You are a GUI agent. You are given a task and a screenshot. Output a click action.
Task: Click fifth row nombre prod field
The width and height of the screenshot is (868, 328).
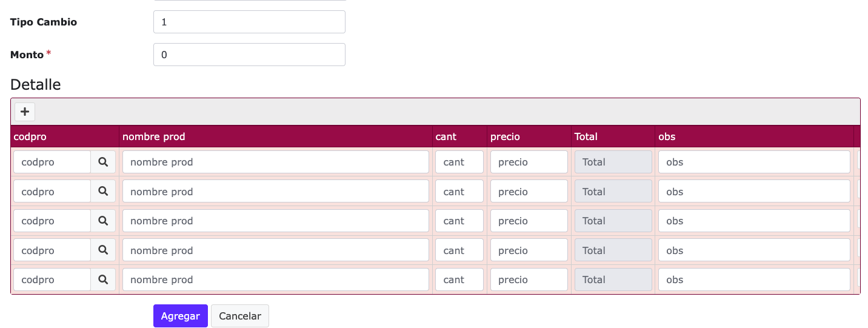tap(276, 279)
